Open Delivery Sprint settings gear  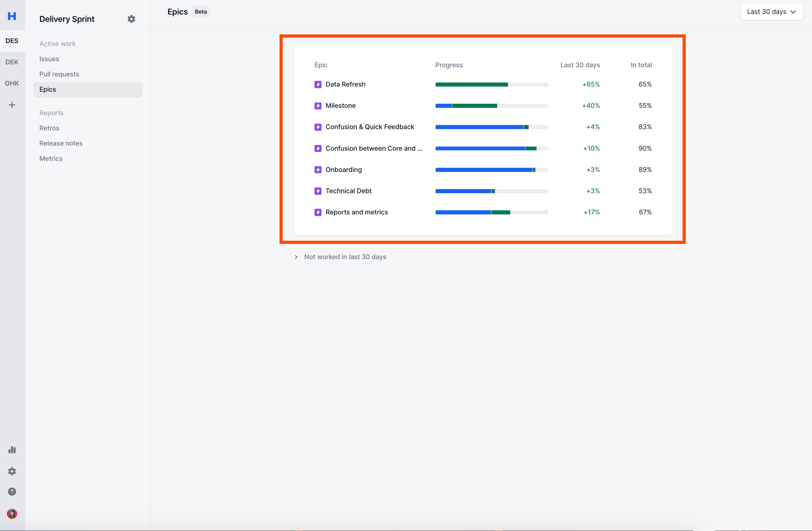131,19
